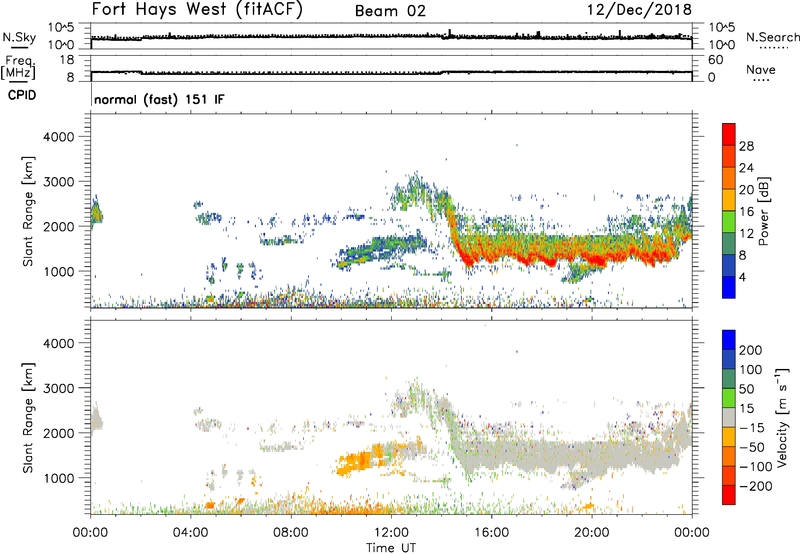Click the "N.Search" legend label
Viewport: 800px width, 554px height.
(772, 37)
